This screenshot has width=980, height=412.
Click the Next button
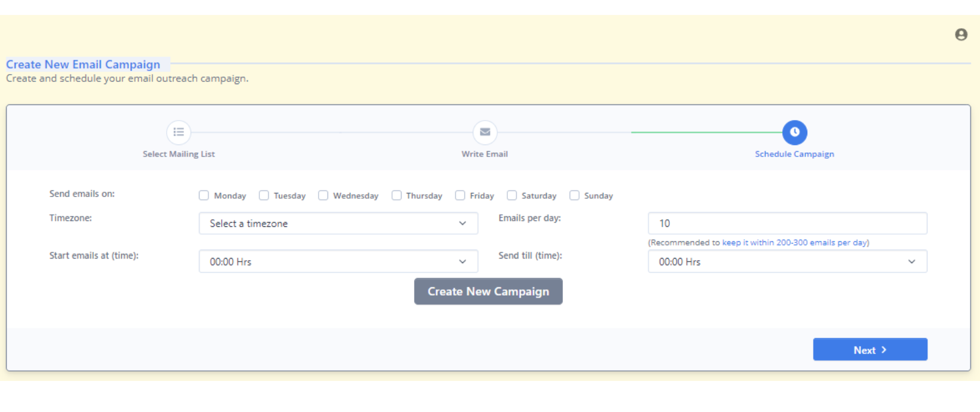pos(870,350)
